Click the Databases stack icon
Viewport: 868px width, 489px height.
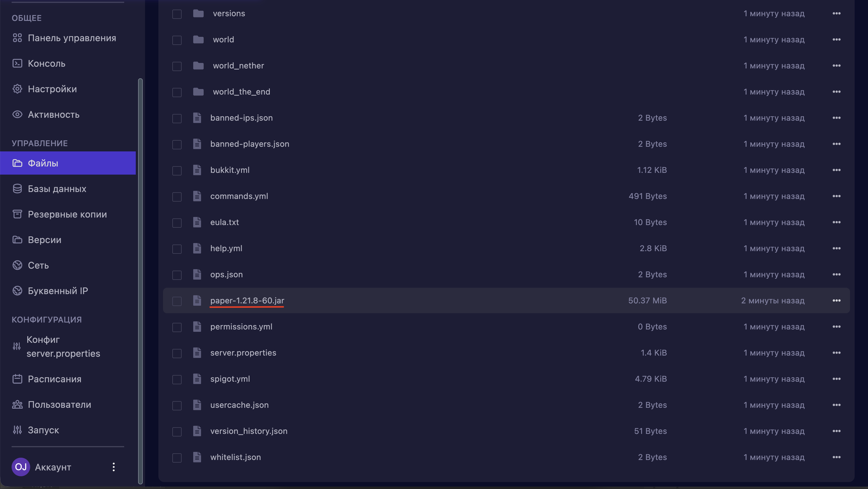(x=17, y=189)
